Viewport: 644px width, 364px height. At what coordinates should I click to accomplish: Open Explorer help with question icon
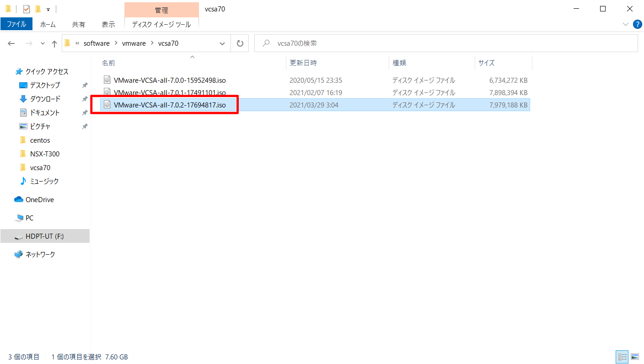(637, 24)
